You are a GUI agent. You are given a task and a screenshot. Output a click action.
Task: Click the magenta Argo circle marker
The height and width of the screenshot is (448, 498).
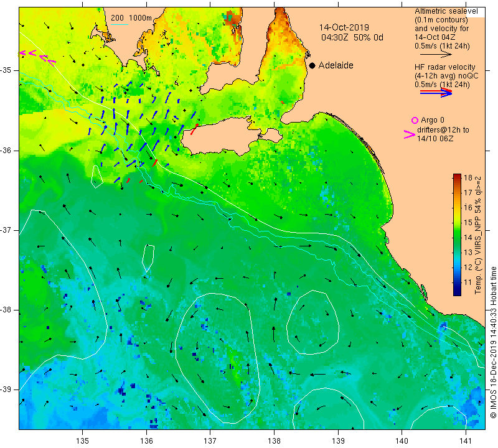[415, 120]
